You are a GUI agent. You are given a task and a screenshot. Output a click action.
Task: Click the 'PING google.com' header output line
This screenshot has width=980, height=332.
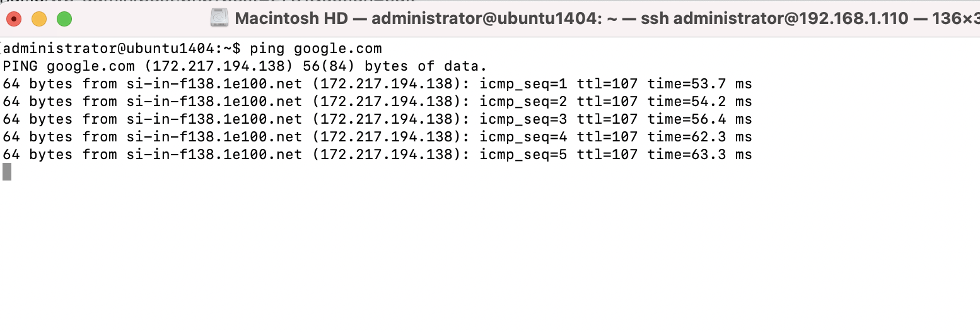(x=245, y=66)
